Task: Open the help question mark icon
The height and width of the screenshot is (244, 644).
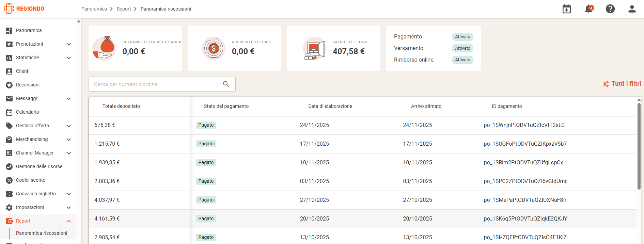Action: tap(610, 9)
